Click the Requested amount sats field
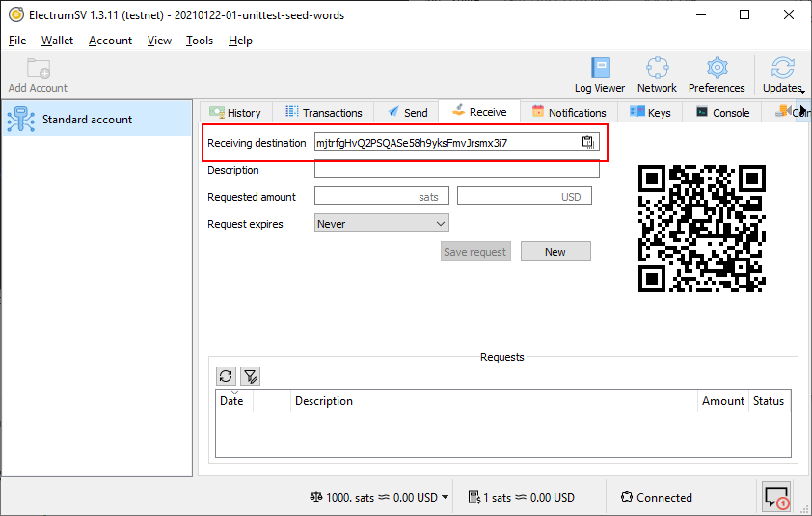The height and width of the screenshot is (516, 812). pos(382,197)
